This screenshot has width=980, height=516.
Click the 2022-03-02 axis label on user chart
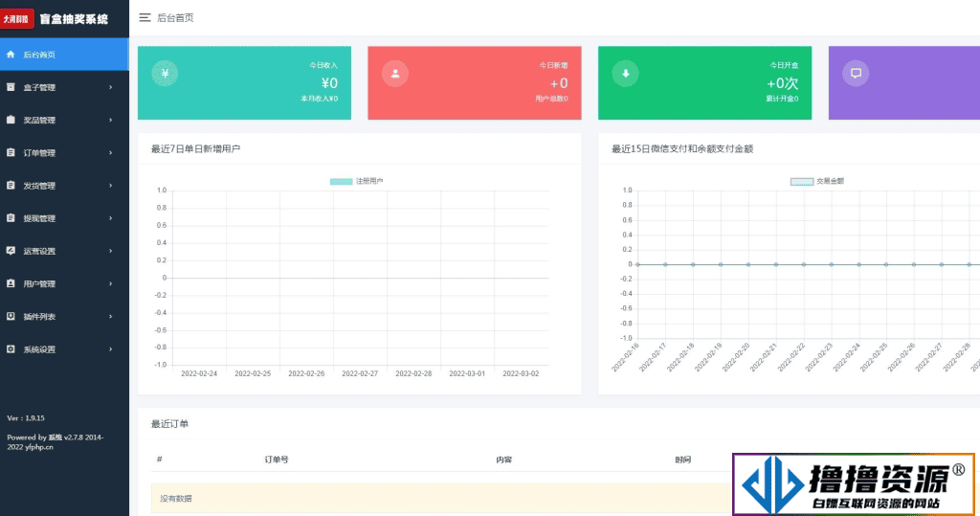point(521,373)
